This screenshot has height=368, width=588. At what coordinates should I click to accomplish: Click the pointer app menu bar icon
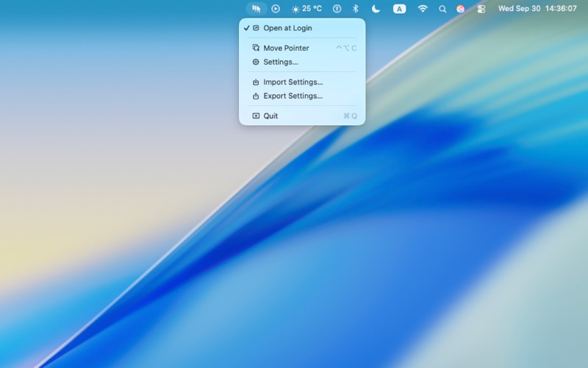tap(257, 9)
